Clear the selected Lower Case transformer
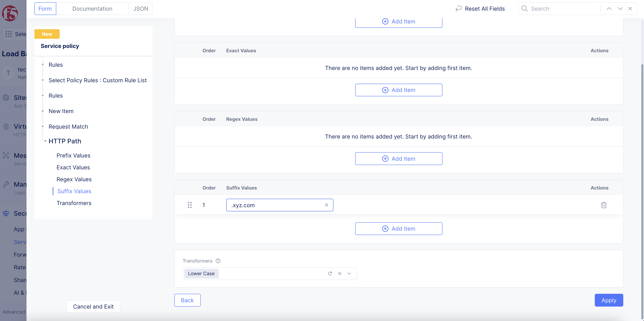This screenshot has height=321, width=644. 339,274
